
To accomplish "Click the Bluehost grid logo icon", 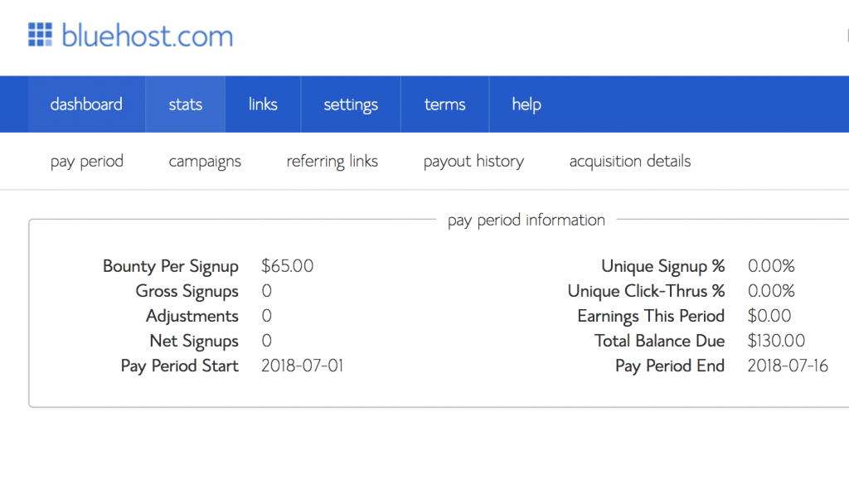I will [x=39, y=35].
